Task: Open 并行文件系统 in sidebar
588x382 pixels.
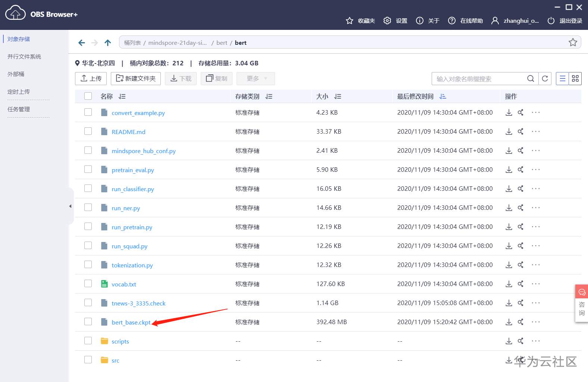Action: pos(24,57)
